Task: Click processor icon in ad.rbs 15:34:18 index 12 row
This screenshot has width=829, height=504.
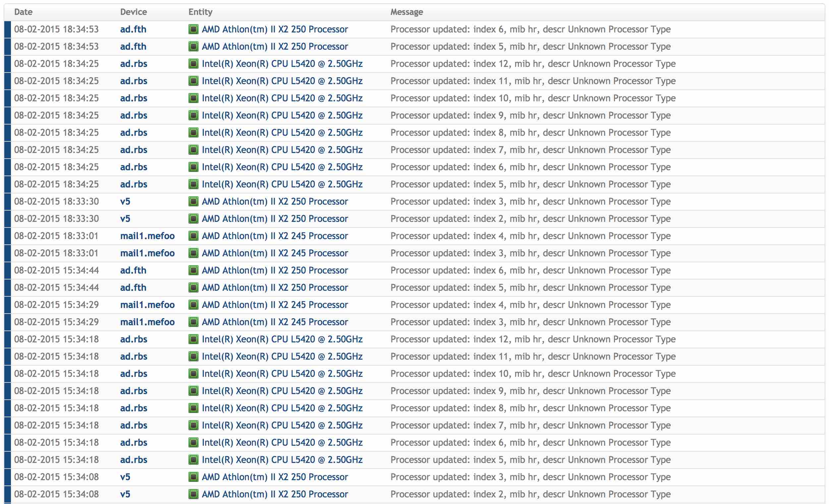Action: [x=193, y=339]
